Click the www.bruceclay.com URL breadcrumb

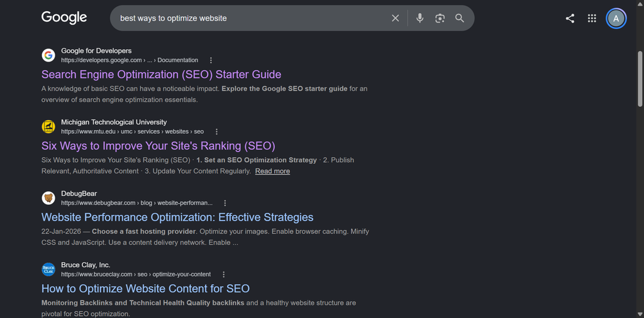136,275
